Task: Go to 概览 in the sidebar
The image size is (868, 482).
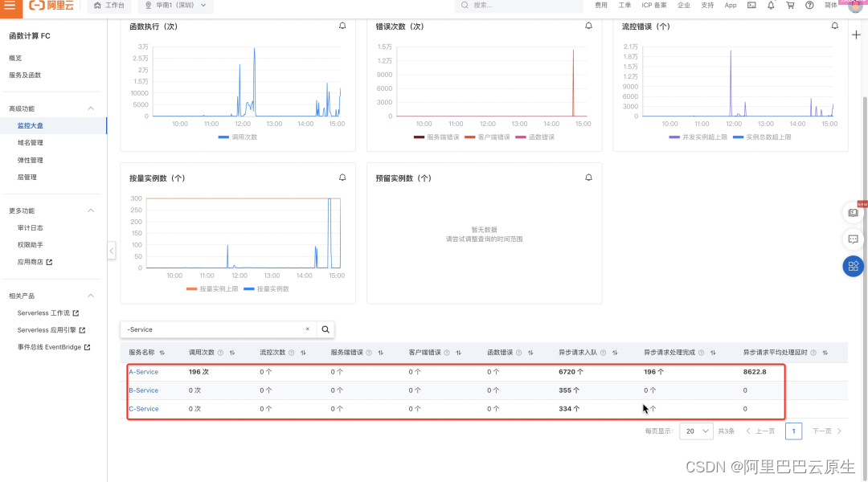Action: (x=15, y=58)
